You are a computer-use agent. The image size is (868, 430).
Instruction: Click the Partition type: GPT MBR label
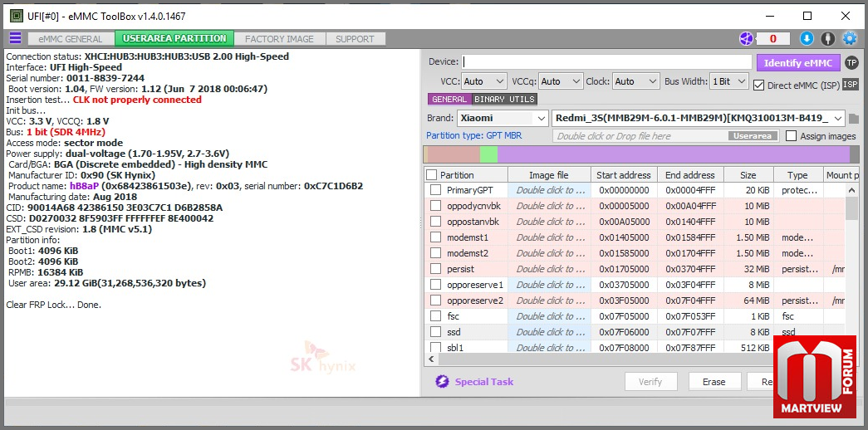473,135
